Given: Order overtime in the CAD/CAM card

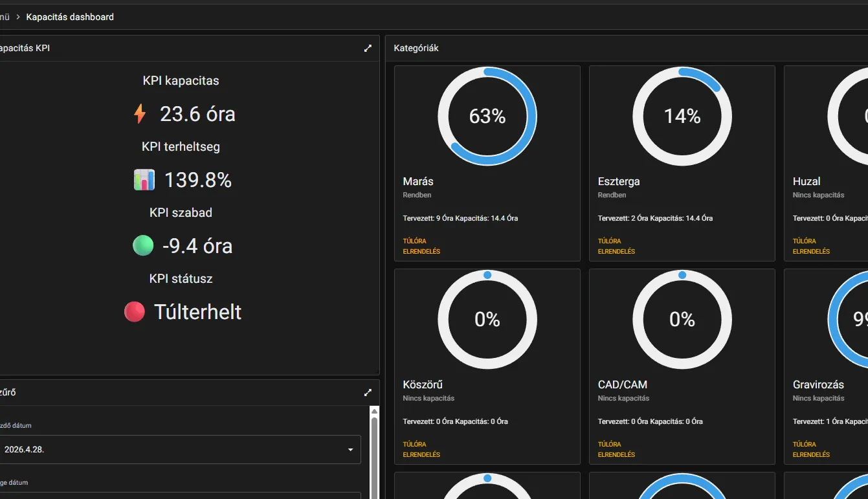Looking at the screenshot, I should click(x=616, y=449).
